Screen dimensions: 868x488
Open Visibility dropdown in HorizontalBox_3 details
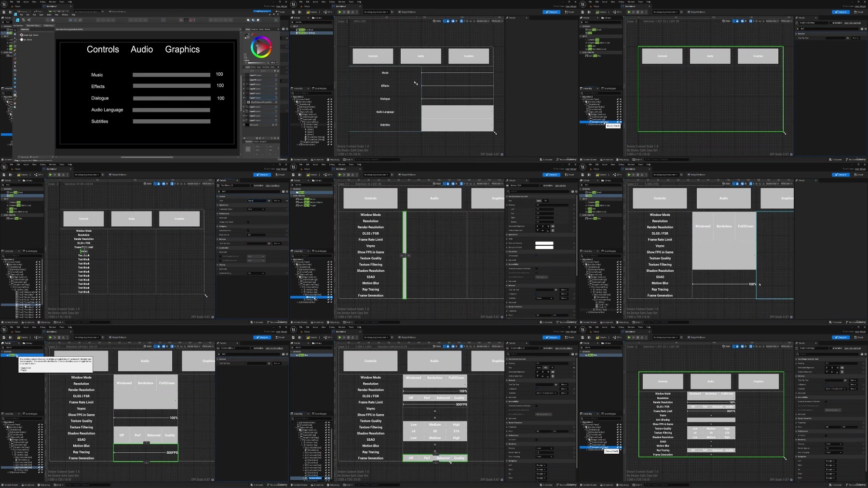tap(546, 393)
